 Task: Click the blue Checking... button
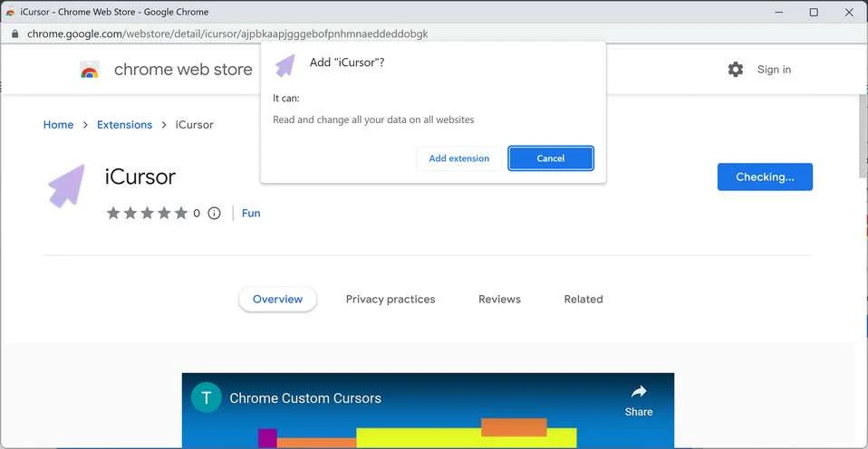coord(765,177)
